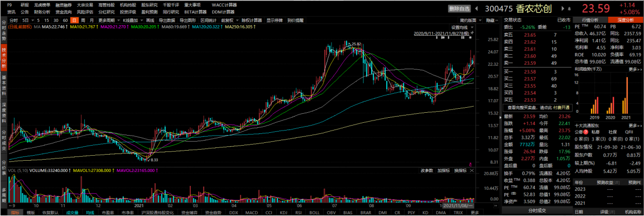Click the purple marker icon at chart bottom-right
Screen dimensions: 644x216
coord(470,164)
